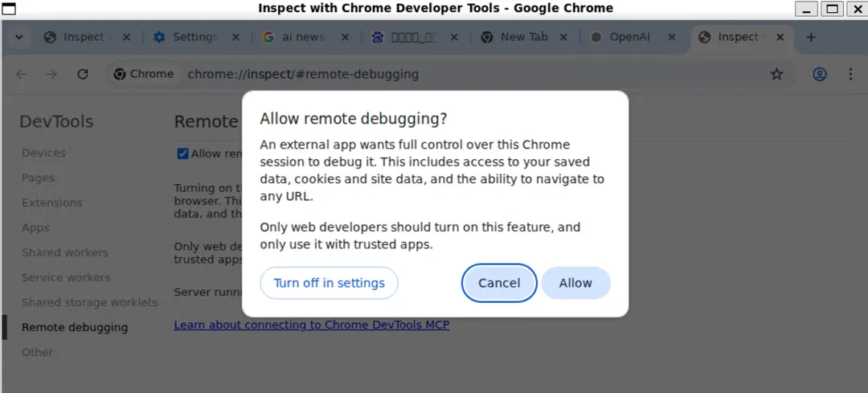Open Chrome's three-dot menu
The width and height of the screenshot is (868, 393).
pos(850,74)
